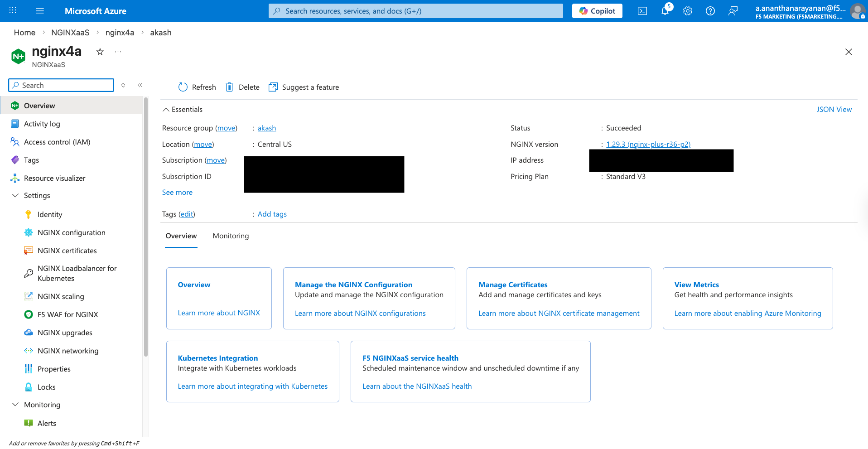This screenshot has height=449, width=868.
Task: Click the See more link
Action: click(x=177, y=192)
